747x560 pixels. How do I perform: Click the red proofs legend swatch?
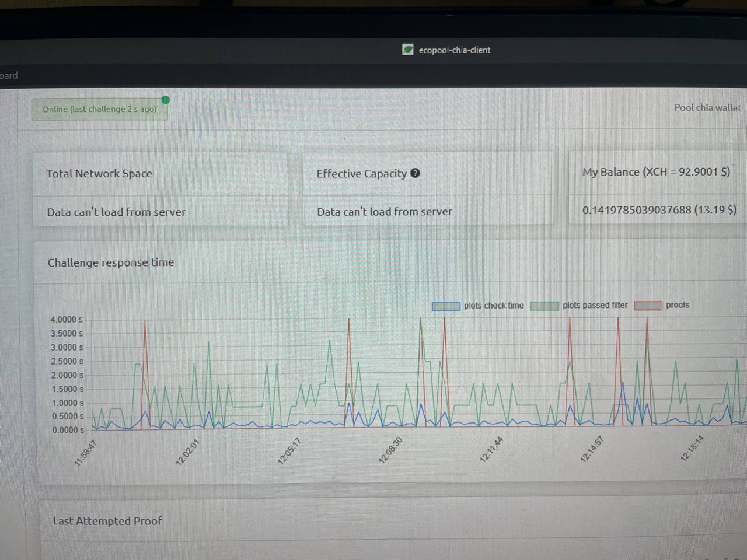648,305
